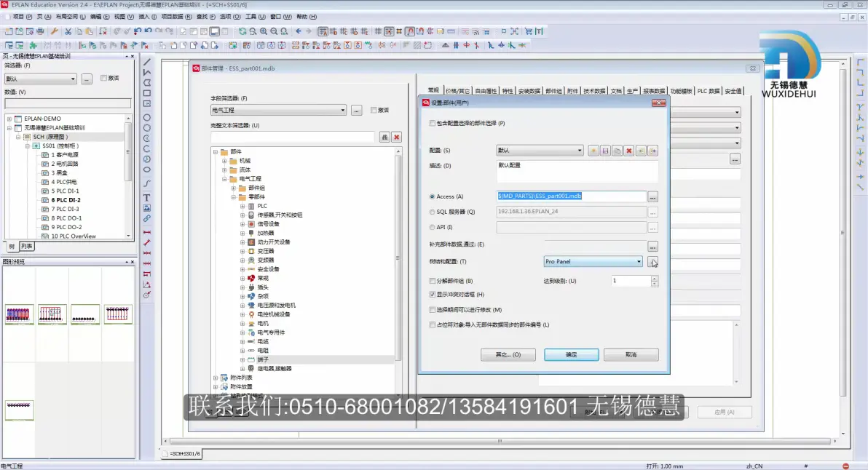
Task: Switch to the 技术数据 tab
Action: point(594,91)
